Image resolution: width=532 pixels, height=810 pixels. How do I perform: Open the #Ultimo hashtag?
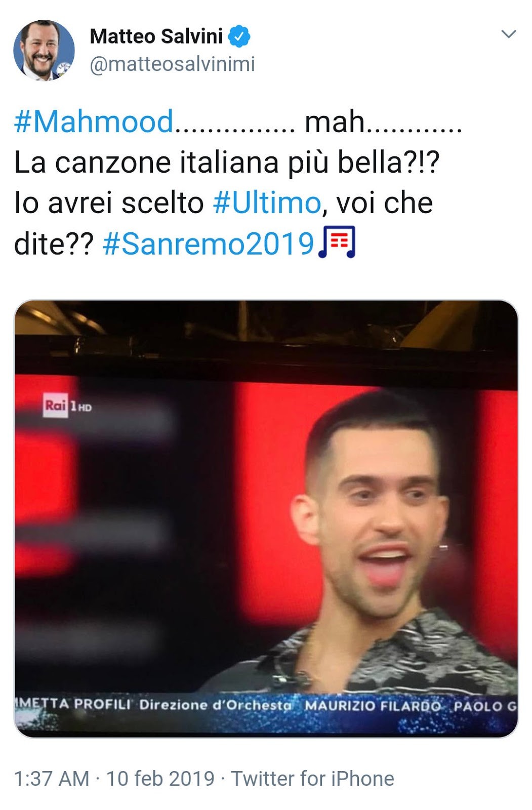tap(267, 203)
